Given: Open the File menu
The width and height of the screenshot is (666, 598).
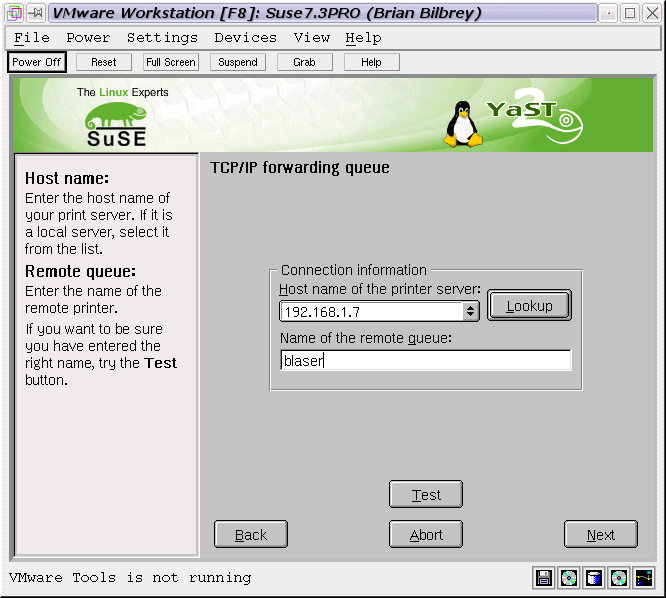Looking at the screenshot, I should 32,38.
